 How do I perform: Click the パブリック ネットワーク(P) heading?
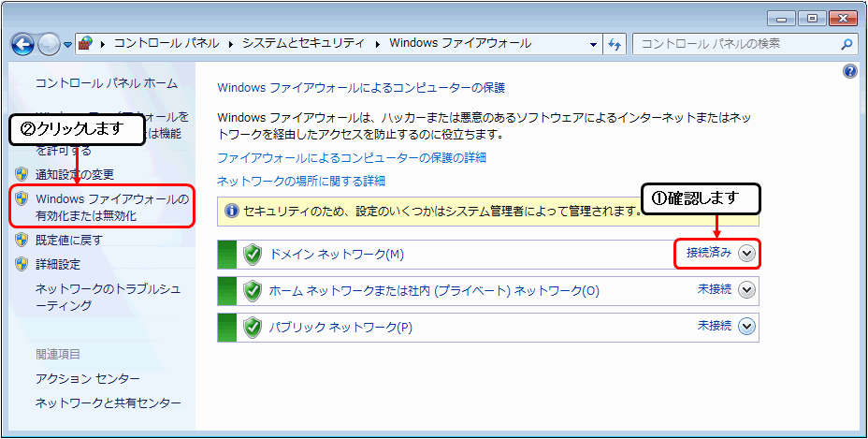coord(341,328)
